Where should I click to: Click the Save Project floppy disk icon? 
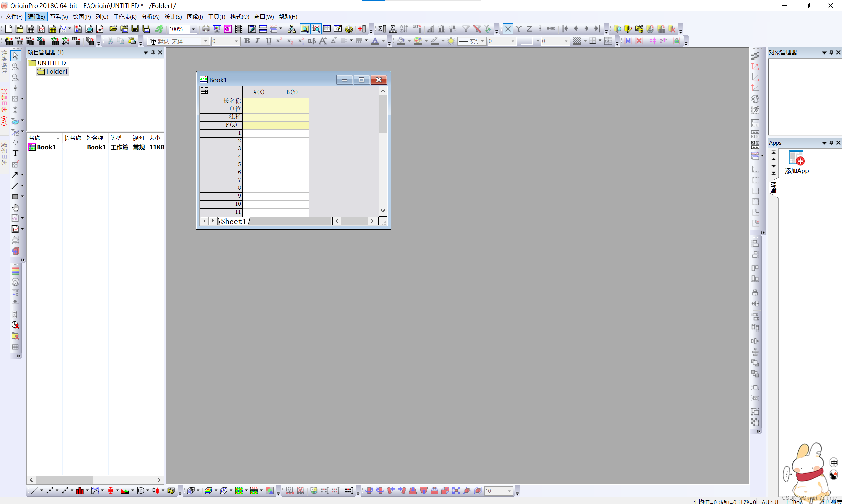point(135,29)
